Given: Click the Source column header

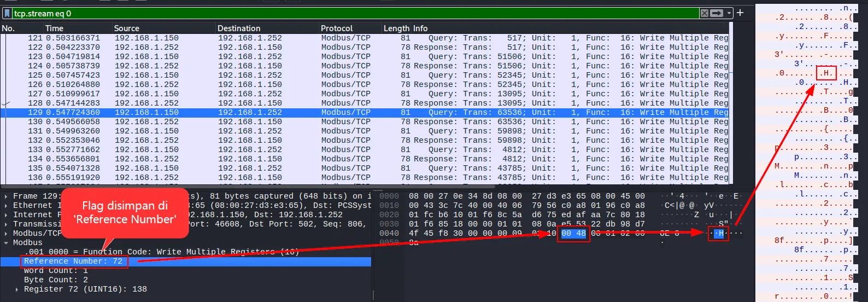Looking at the screenshot, I should [126, 28].
